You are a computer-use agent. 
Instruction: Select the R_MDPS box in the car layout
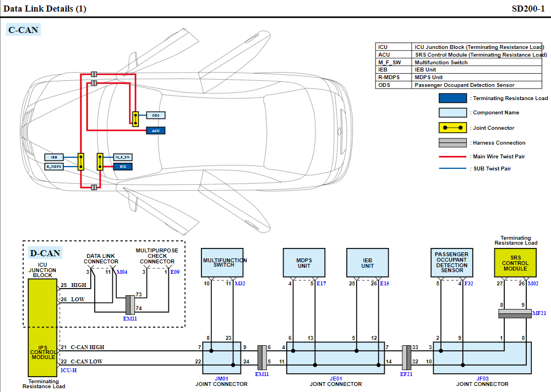(x=54, y=166)
